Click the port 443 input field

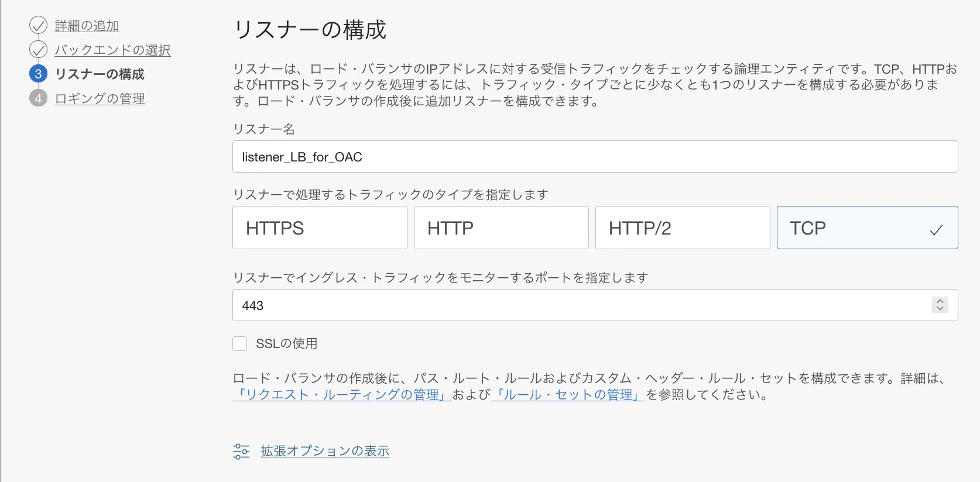click(595, 305)
